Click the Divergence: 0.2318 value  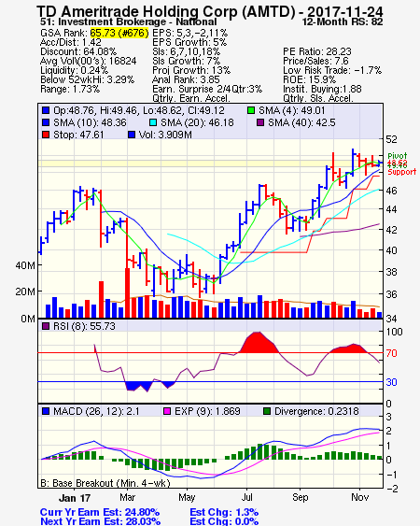pos(316,411)
